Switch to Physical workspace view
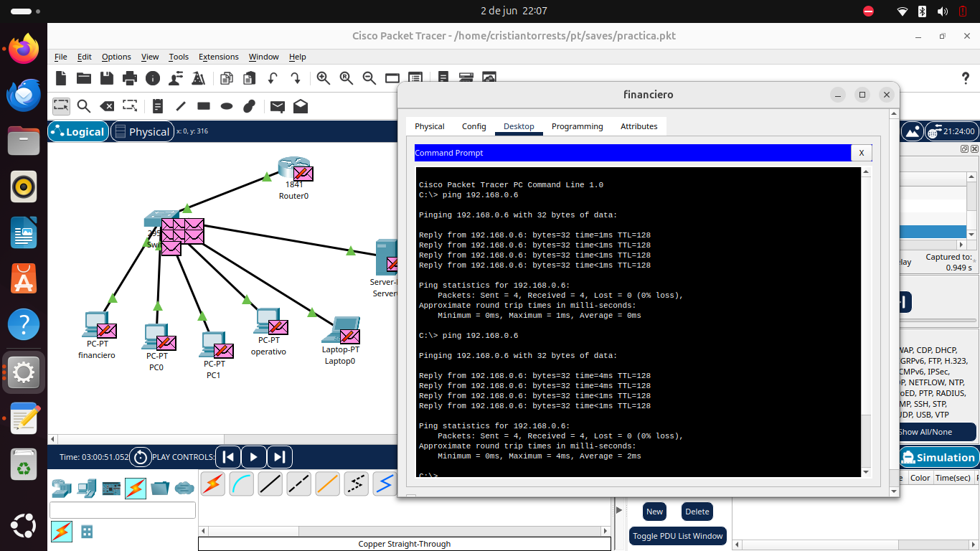Screen dimensions: 980x551 pos(142,132)
